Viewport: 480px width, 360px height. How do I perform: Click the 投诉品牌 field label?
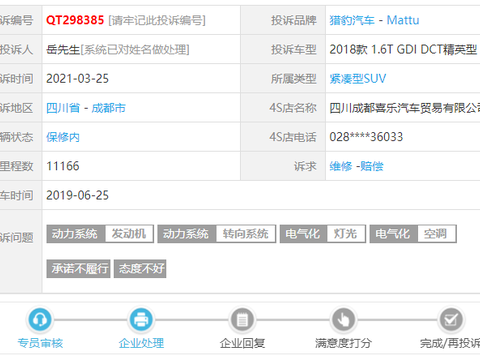293,20
